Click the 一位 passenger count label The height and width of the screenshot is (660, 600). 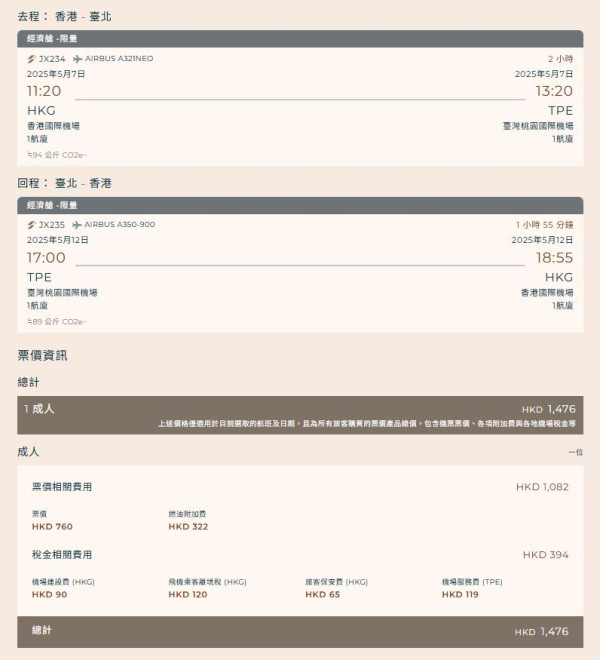click(x=576, y=452)
